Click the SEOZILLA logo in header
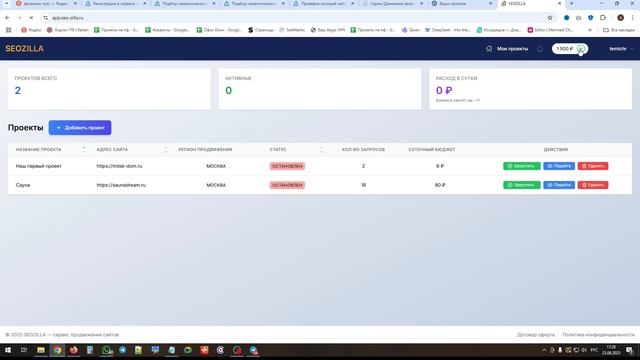 24,49
